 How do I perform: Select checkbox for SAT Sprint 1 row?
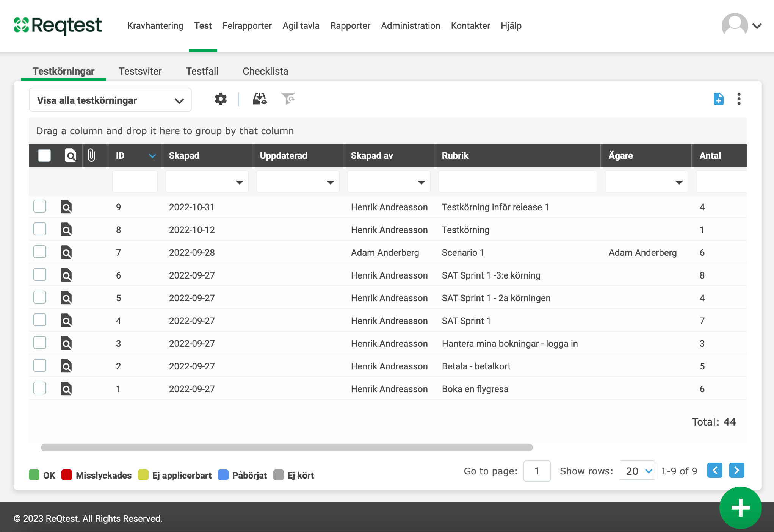[40, 320]
